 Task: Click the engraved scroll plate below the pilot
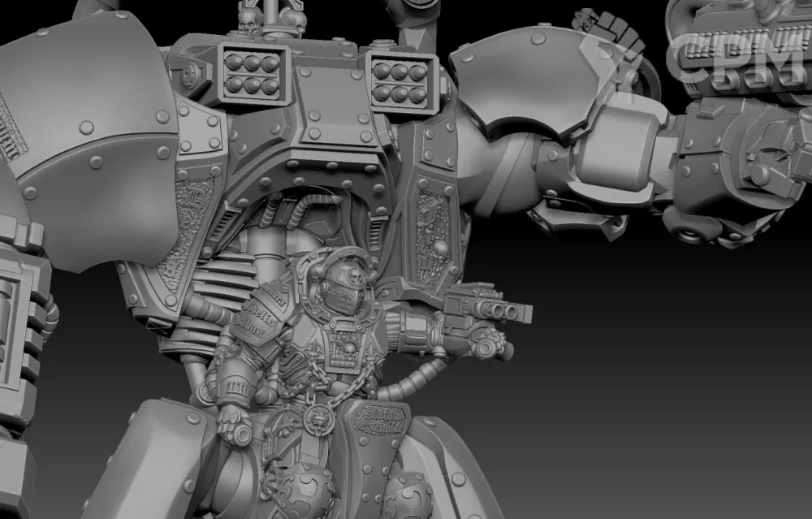point(382,420)
